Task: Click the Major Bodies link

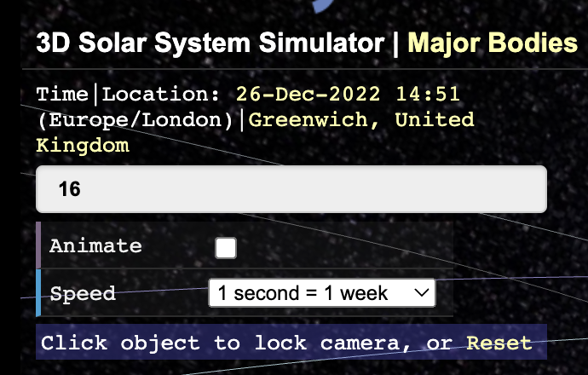Action: [x=493, y=43]
